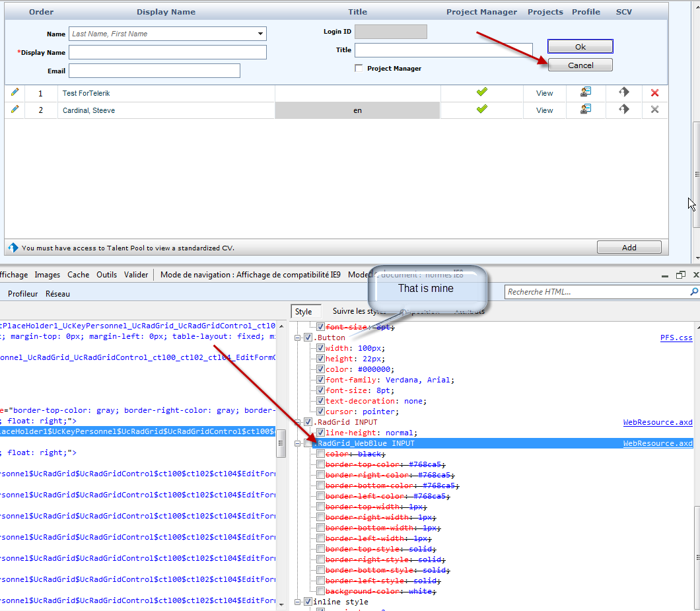Viewport: 700px width, 611px height.
Task: Enable the border-top-color property
Action: click(x=320, y=464)
